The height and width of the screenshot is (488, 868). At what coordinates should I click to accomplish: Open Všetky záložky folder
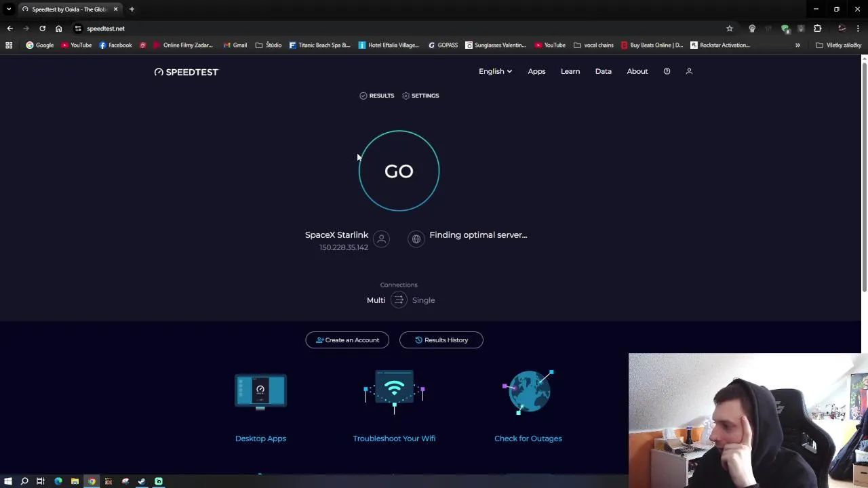(839, 45)
